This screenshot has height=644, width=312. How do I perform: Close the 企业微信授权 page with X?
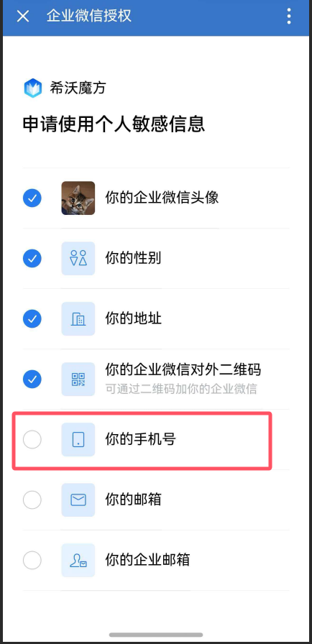click(x=23, y=16)
